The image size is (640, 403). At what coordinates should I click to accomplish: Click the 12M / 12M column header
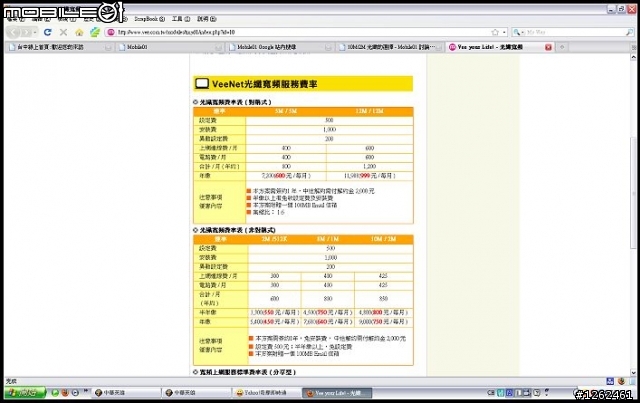click(369, 111)
